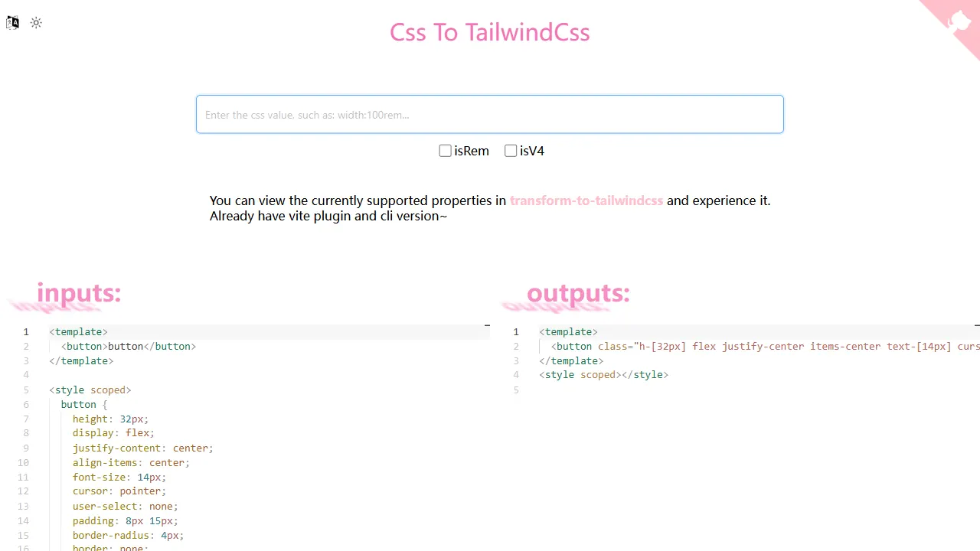Image resolution: width=980 pixels, height=551 pixels.
Task: Click the <style scoped> line in inputs
Action: click(90, 390)
